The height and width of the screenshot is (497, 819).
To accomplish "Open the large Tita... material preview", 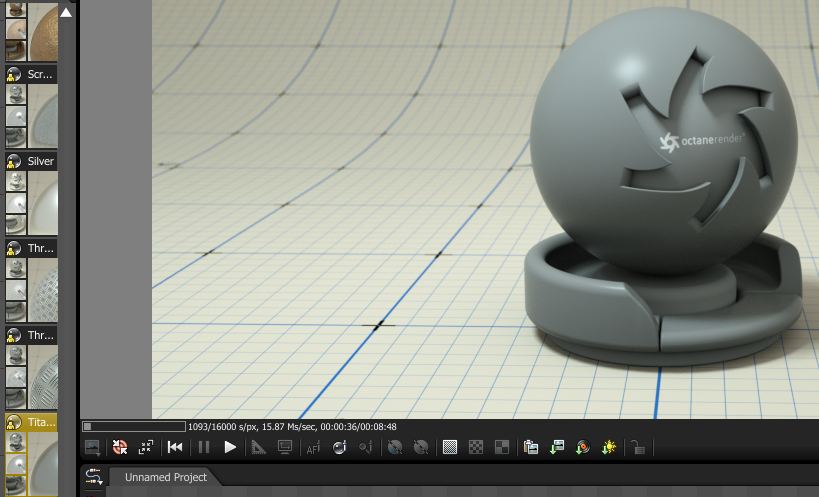I will tap(43, 464).
